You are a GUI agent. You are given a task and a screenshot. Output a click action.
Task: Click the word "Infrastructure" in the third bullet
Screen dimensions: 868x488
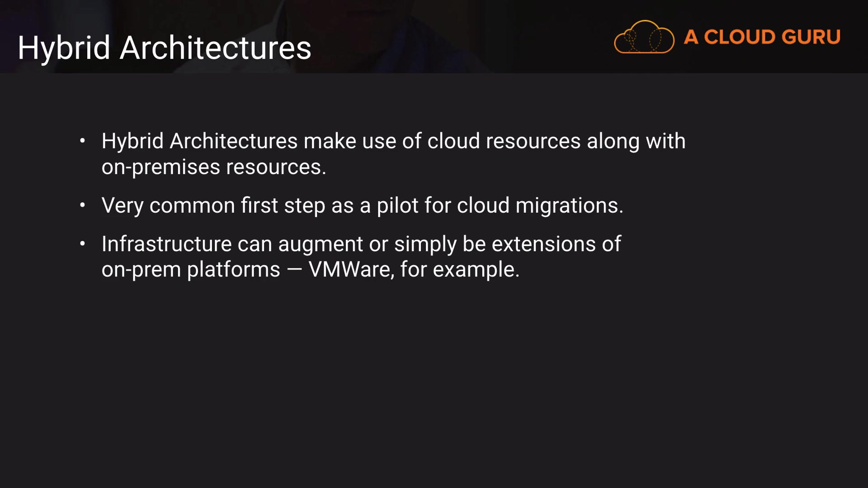coord(166,244)
